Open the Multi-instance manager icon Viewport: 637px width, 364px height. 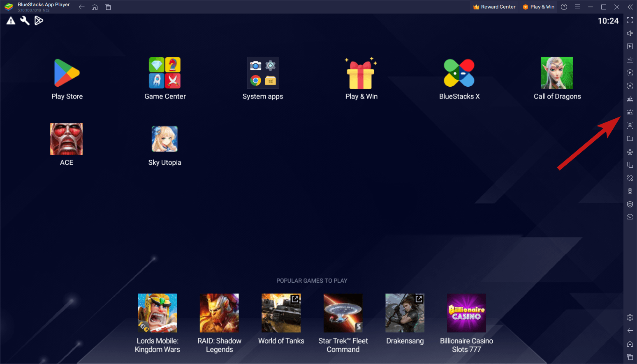(x=630, y=165)
